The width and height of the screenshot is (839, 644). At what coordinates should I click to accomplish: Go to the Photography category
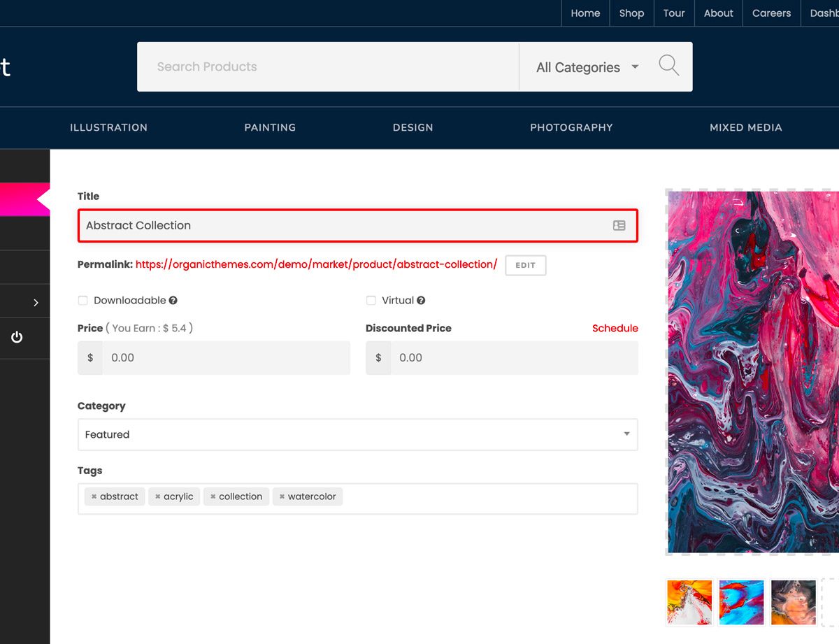[571, 127]
